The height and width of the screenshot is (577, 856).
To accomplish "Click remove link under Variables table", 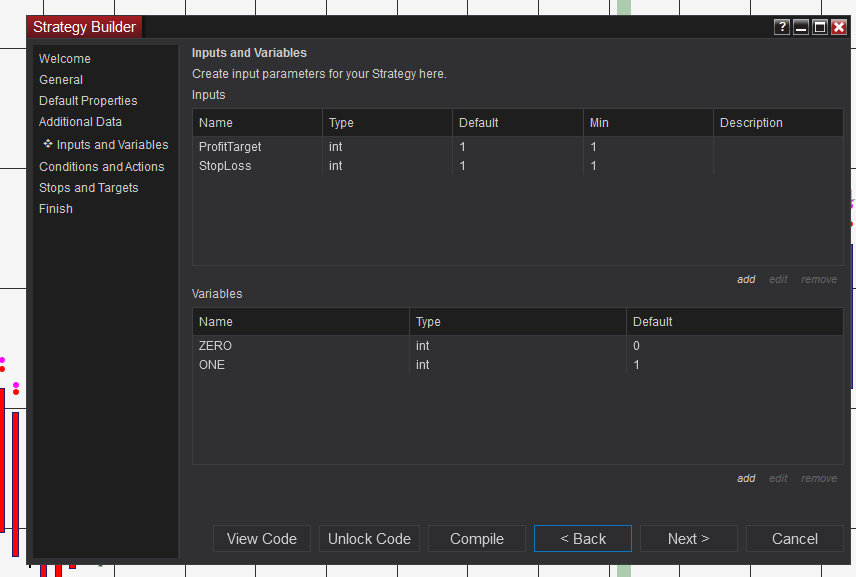I will tap(819, 478).
